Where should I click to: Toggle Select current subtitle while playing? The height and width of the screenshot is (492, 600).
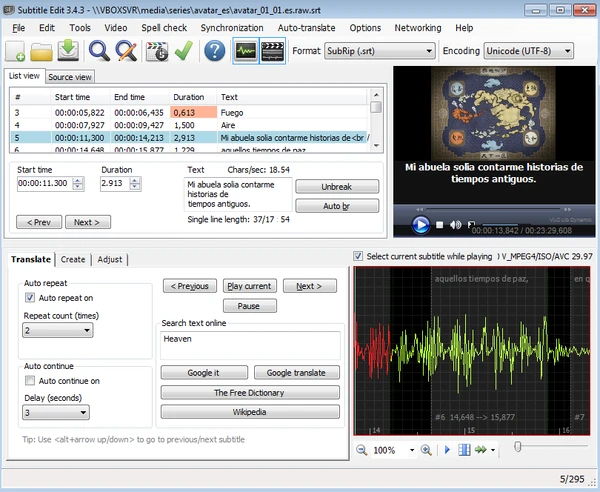tap(359, 257)
